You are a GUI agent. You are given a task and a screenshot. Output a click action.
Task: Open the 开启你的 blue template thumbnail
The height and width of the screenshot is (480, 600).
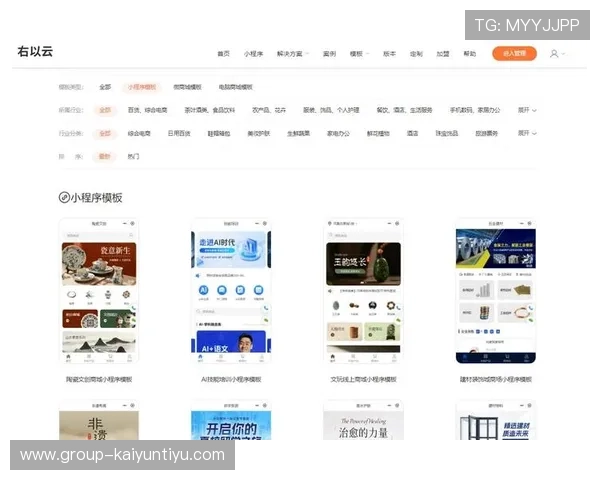coord(231,420)
